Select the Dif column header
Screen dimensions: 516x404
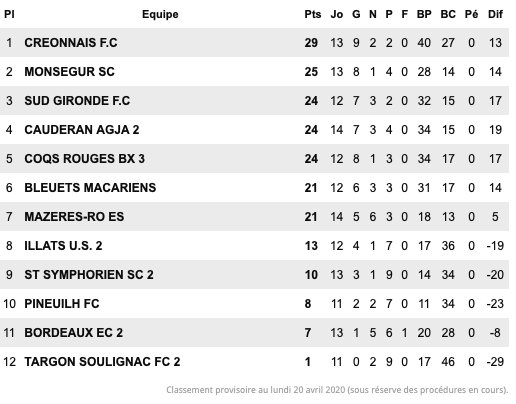[495, 14]
